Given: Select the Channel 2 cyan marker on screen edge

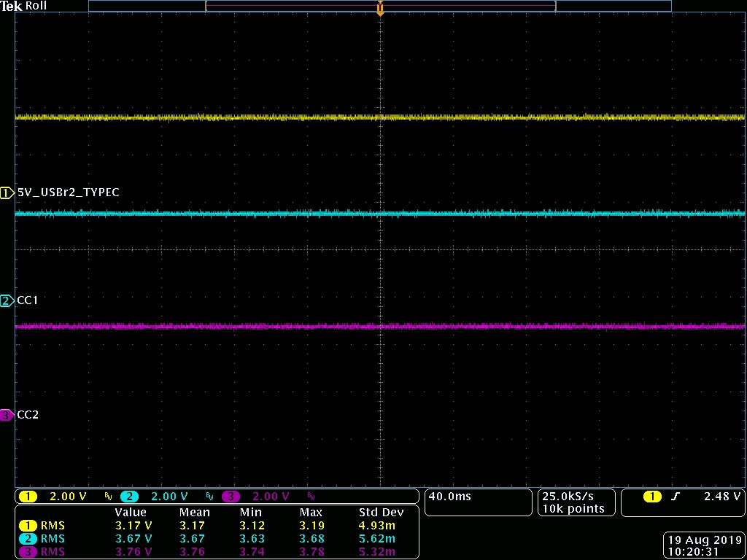Looking at the screenshot, I should 6,300.
